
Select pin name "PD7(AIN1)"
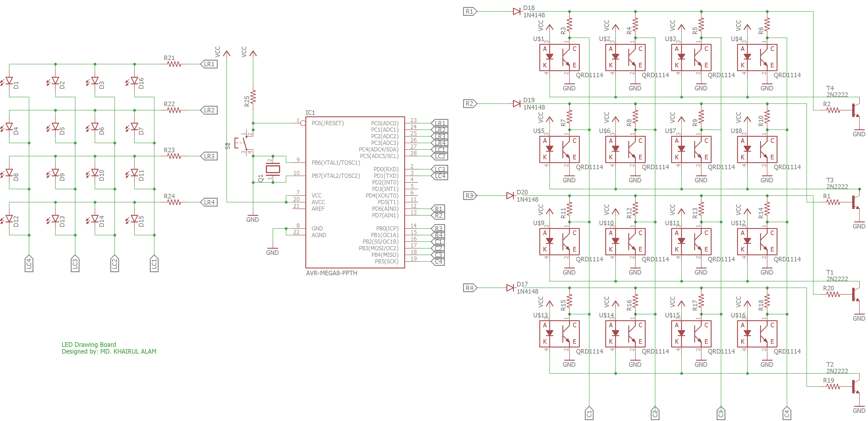tap(385, 215)
